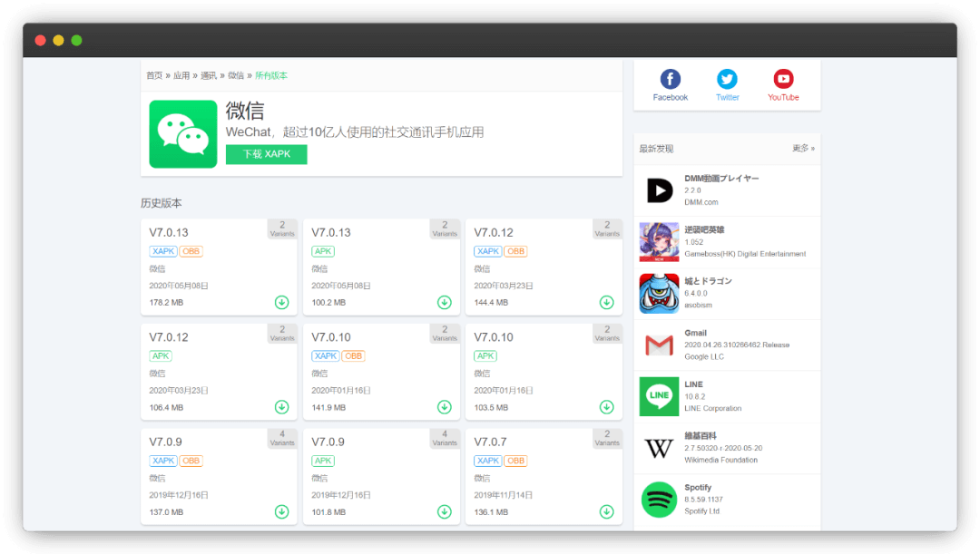
Task: Go to 应用 in breadcrumb
Action: click(181, 75)
